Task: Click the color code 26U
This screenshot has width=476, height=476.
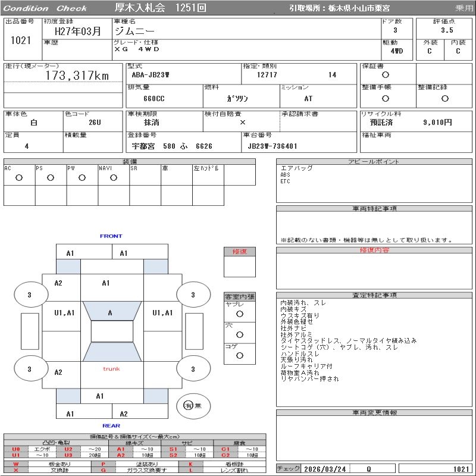Action: [x=95, y=123]
